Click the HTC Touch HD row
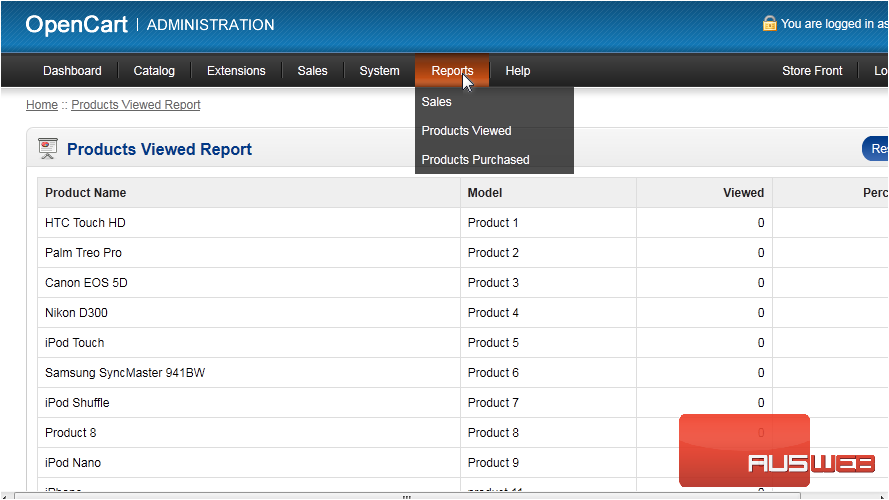Image resolution: width=889 pixels, height=500 pixels. (x=463, y=223)
